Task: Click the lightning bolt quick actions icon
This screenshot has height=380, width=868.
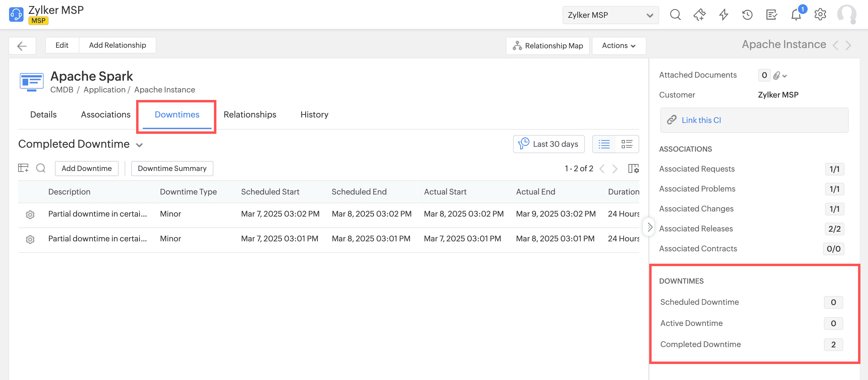Action: [723, 15]
